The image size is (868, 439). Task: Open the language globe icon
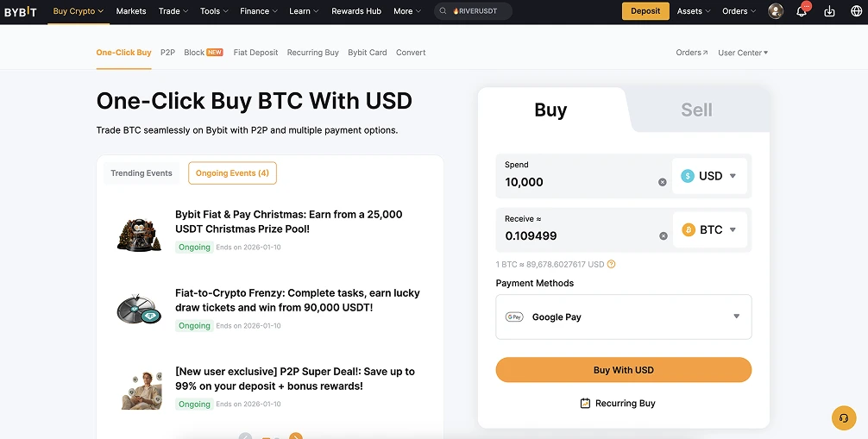tap(857, 11)
